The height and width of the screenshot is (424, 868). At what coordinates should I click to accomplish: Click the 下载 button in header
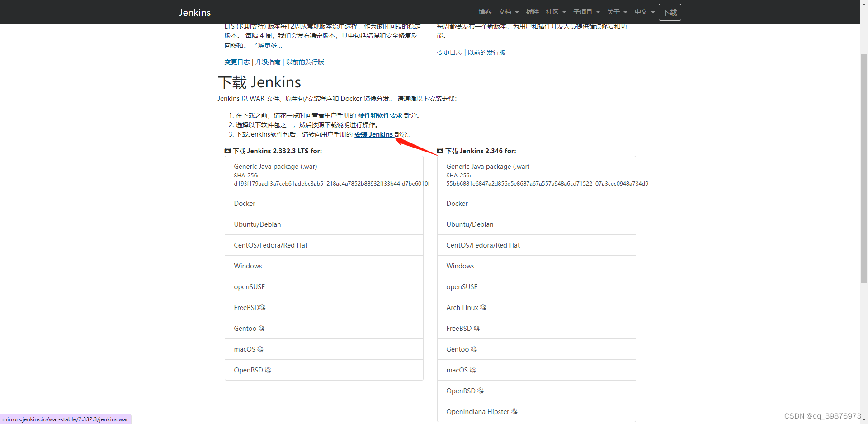(x=670, y=12)
